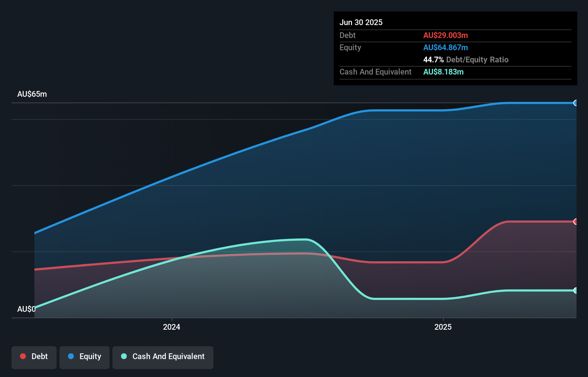Open details for the 44.7% Debt/Equity Ratio
The height and width of the screenshot is (377, 588).
pos(466,59)
